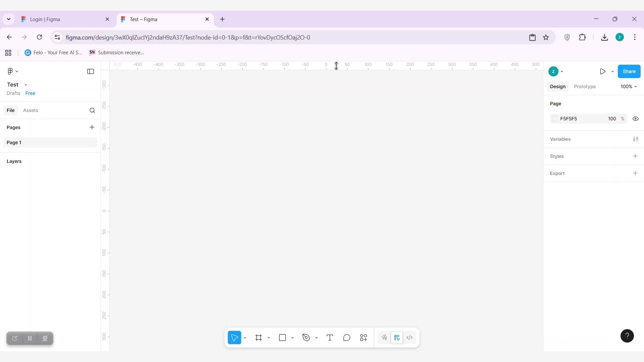Open Test file name dropdown

point(26,85)
